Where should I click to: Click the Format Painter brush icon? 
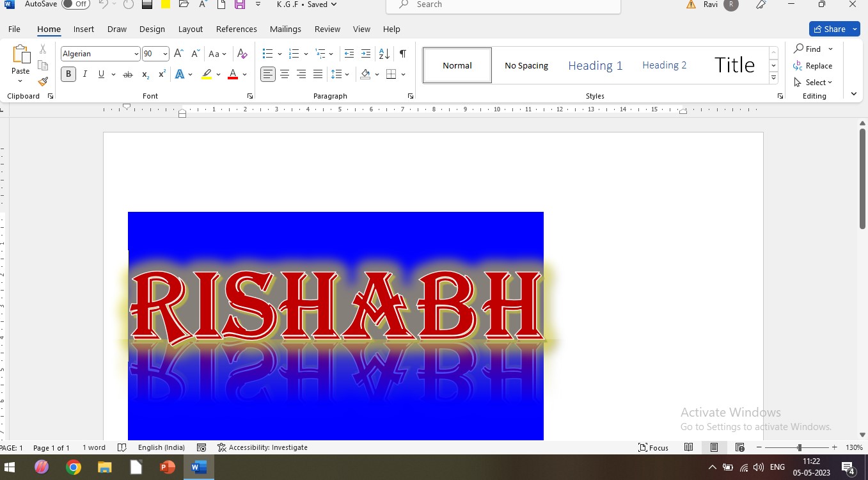click(x=43, y=82)
